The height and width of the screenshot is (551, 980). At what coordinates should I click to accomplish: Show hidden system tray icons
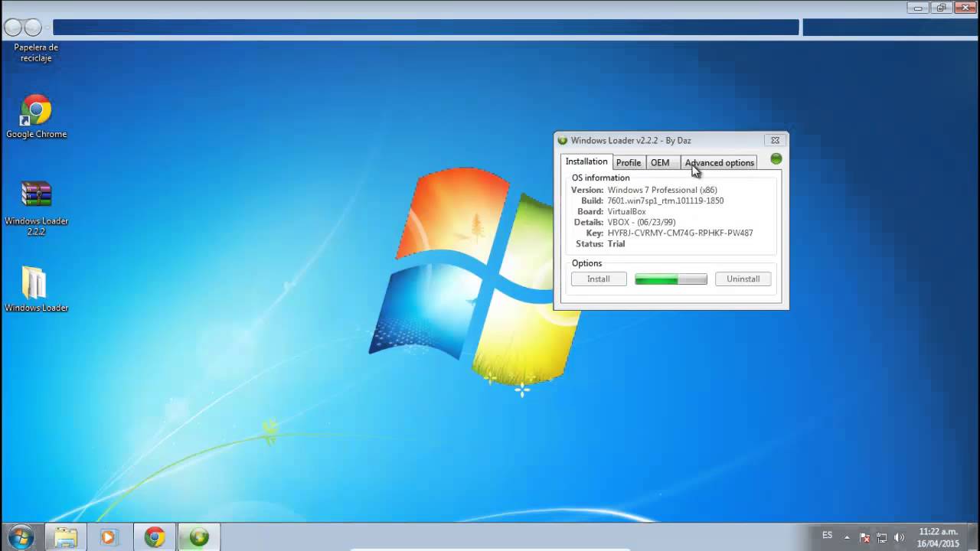tap(847, 537)
